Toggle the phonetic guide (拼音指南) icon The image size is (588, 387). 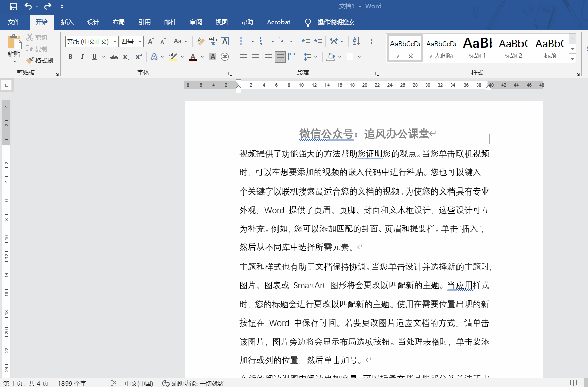coord(212,41)
